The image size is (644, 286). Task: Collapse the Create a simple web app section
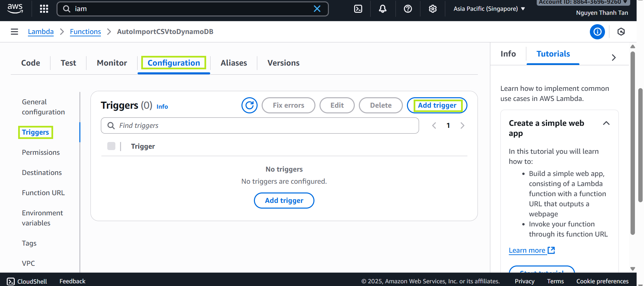(x=606, y=123)
